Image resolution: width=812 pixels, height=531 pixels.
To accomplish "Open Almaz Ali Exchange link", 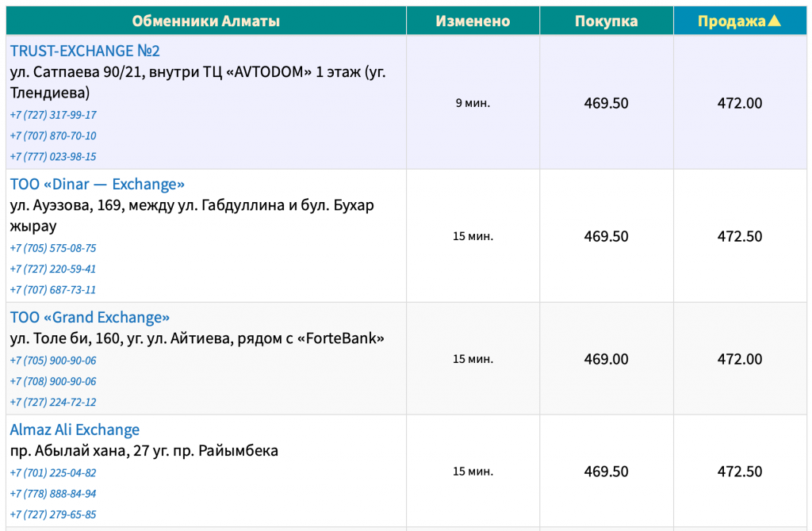I will click(x=75, y=430).
